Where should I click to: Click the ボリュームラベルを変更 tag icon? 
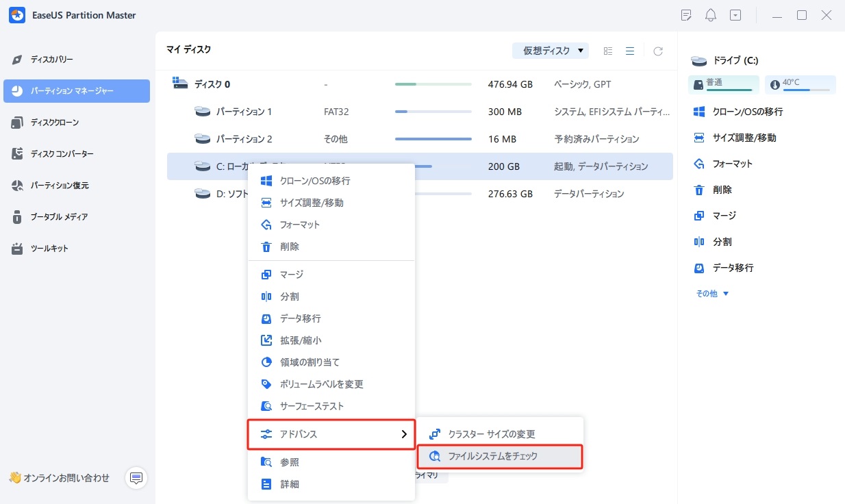click(x=266, y=384)
